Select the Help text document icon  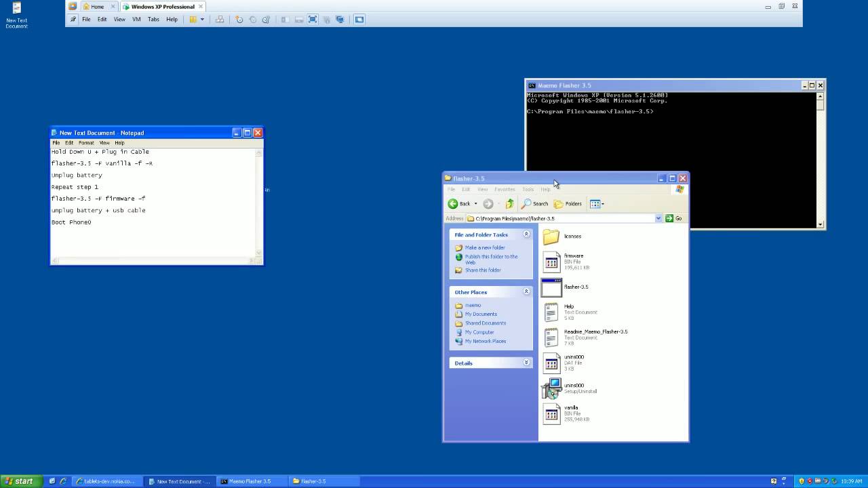pos(551,312)
